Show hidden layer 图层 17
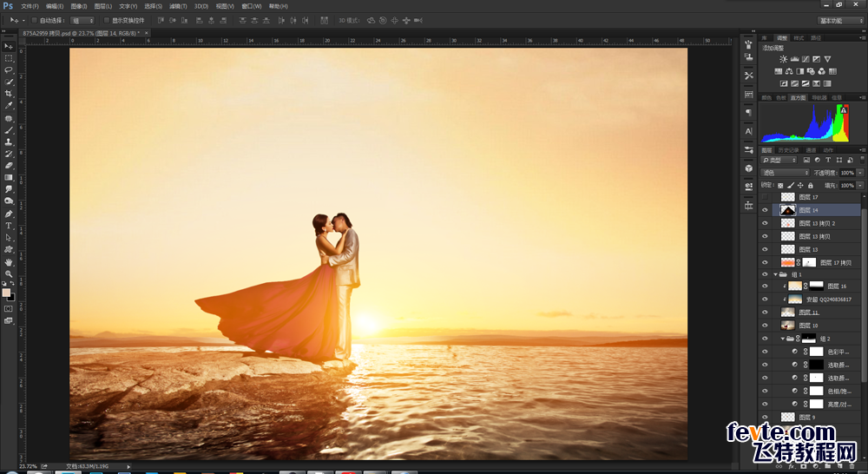The width and height of the screenshot is (868, 474). click(765, 197)
